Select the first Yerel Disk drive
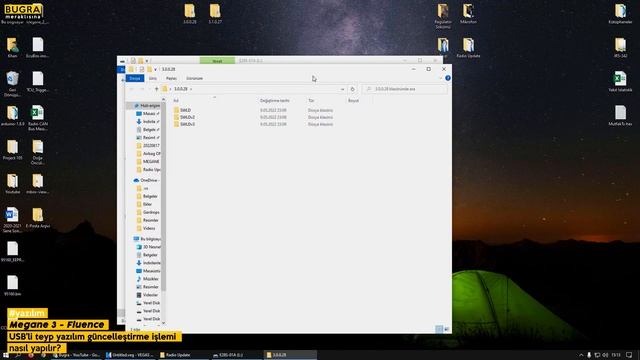 [148, 303]
